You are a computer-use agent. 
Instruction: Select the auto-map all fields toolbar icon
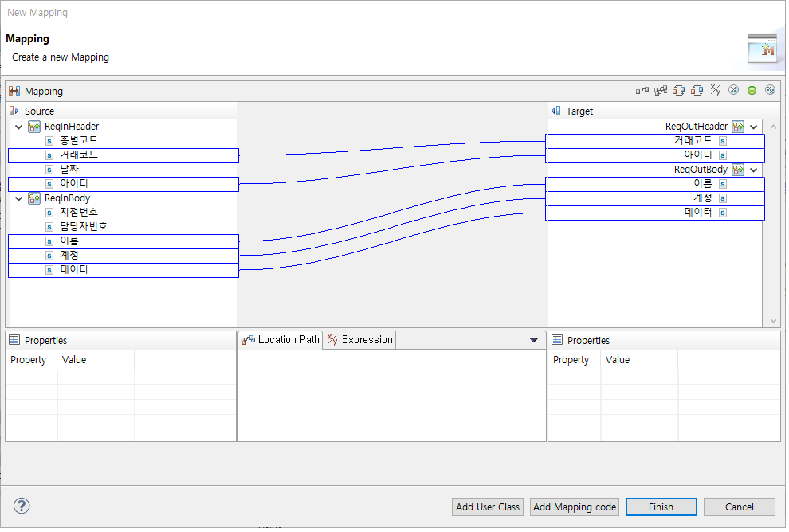point(660,90)
